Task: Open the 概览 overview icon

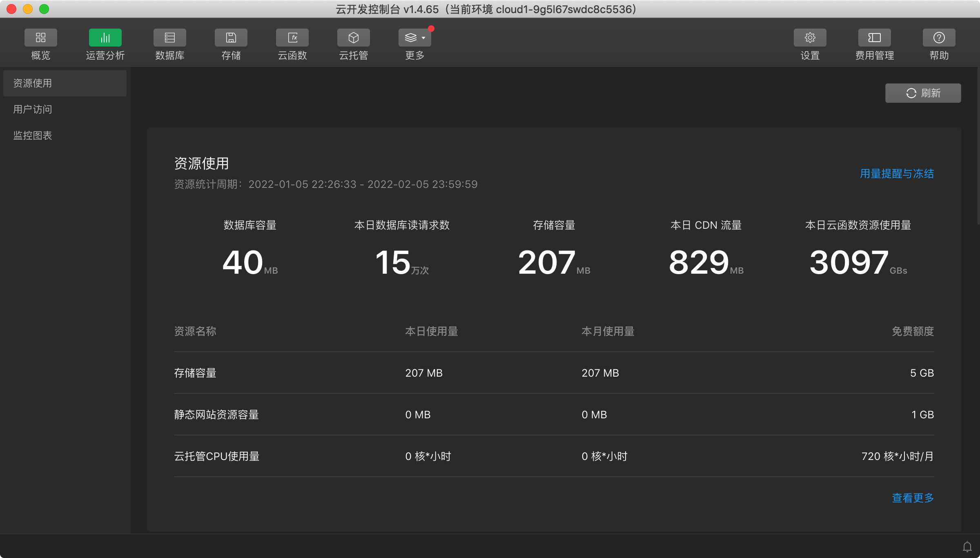Action: tap(40, 38)
